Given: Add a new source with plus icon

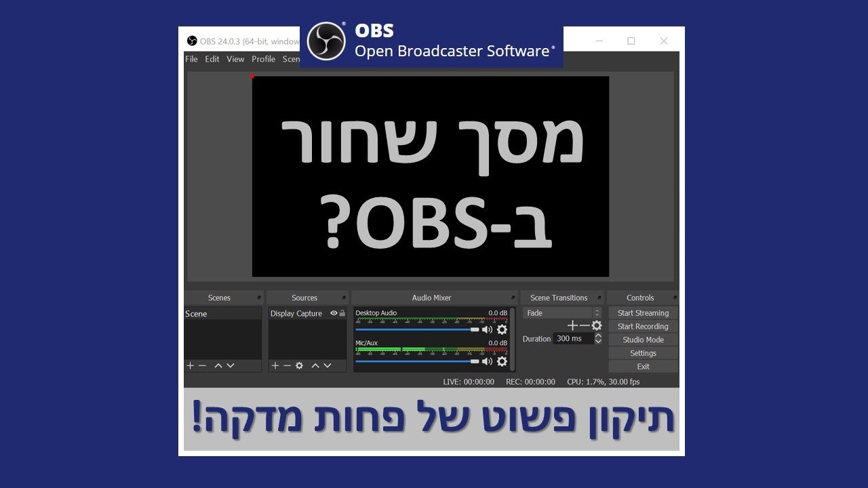Looking at the screenshot, I should click(x=275, y=365).
